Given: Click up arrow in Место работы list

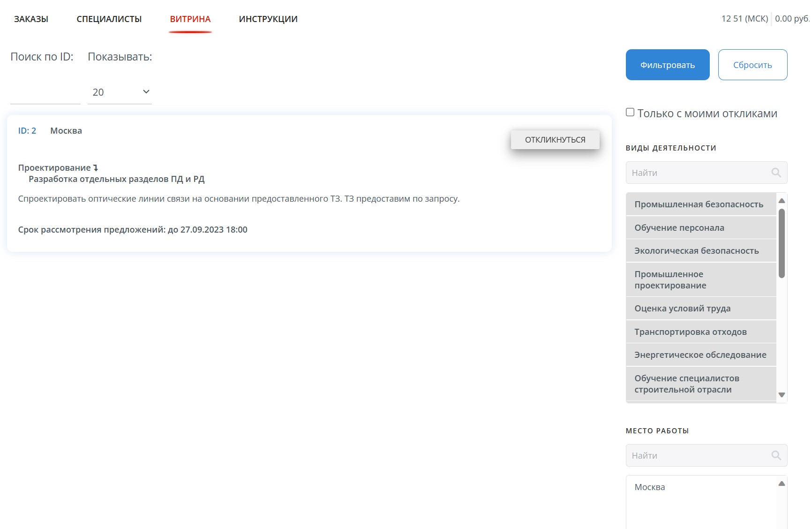Looking at the screenshot, I should point(782,484).
